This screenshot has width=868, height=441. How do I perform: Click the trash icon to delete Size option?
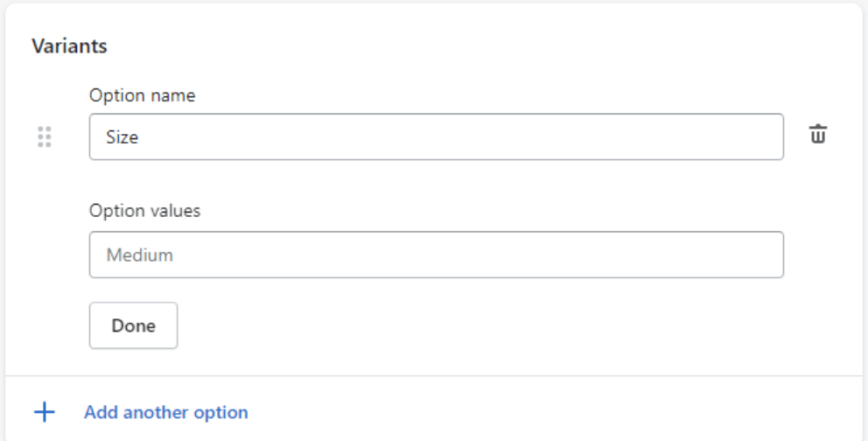pos(817,135)
